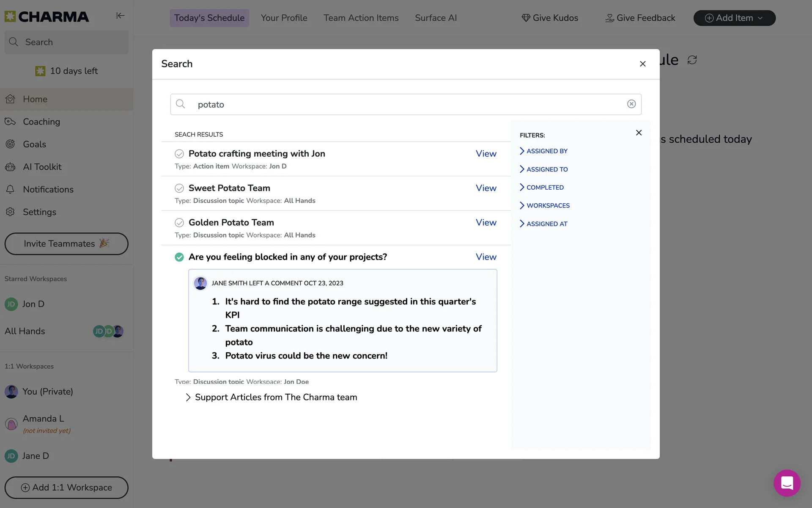
Task: Go to Goals in sidebar
Action: tap(34, 144)
